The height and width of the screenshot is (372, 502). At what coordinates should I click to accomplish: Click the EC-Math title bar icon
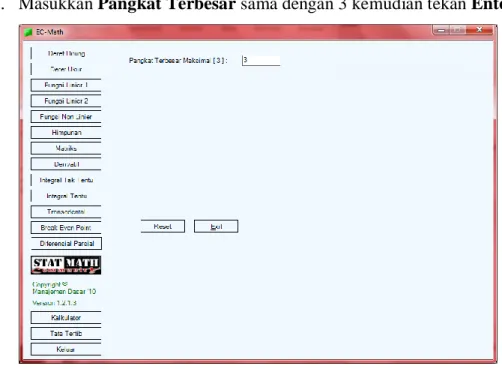pos(28,32)
